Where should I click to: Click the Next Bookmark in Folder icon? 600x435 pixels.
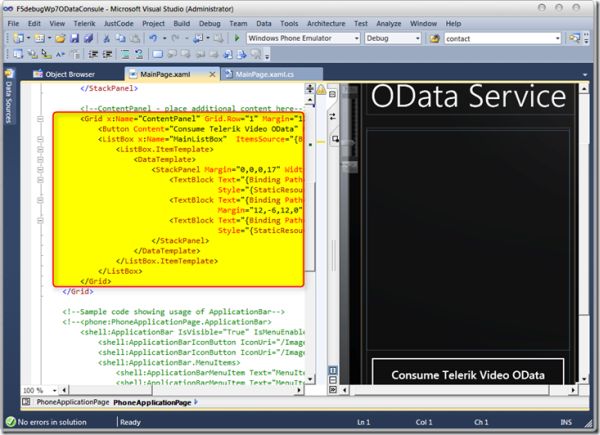[x=214, y=54]
